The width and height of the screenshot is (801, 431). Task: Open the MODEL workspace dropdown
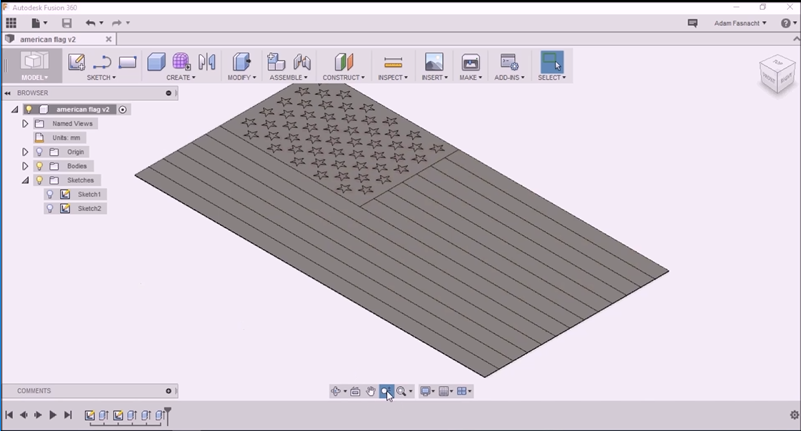tap(34, 78)
